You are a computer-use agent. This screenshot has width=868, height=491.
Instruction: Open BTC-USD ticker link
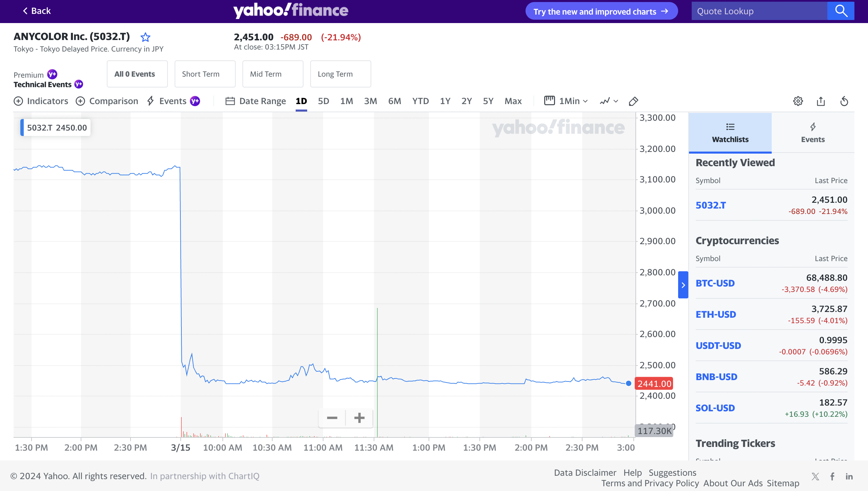click(x=715, y=283)
